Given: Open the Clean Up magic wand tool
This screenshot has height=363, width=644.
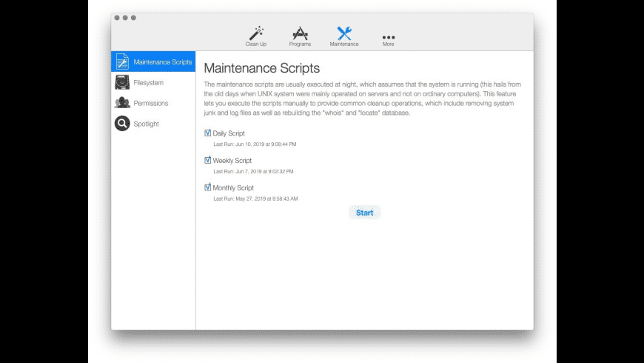Looking at the screenshot, I should [256, 33].
